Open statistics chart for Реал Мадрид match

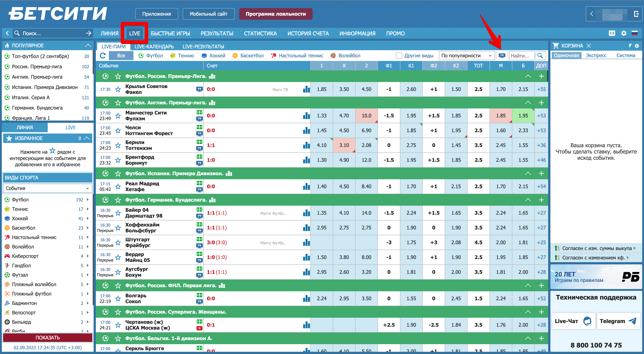coord(306,186)
